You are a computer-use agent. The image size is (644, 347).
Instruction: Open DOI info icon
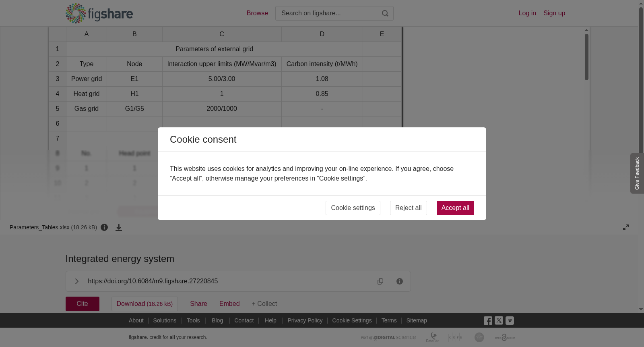click(400, 281)
